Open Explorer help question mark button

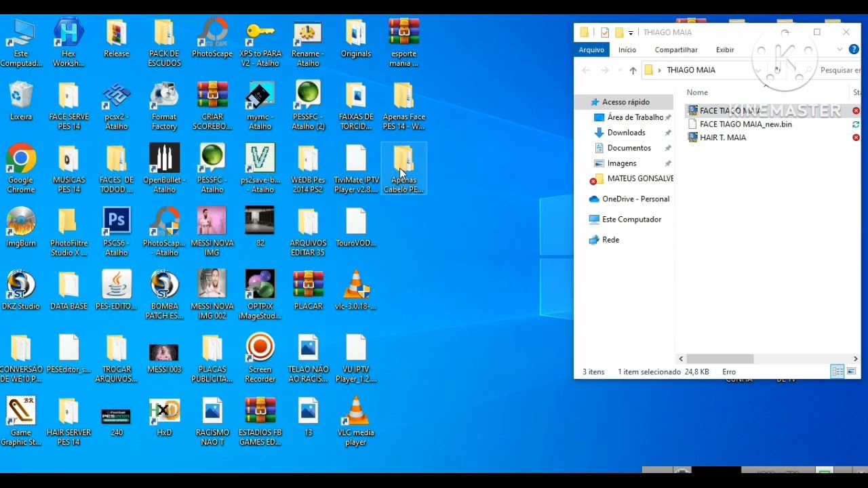pyautogui.click(x=854, y=49)
